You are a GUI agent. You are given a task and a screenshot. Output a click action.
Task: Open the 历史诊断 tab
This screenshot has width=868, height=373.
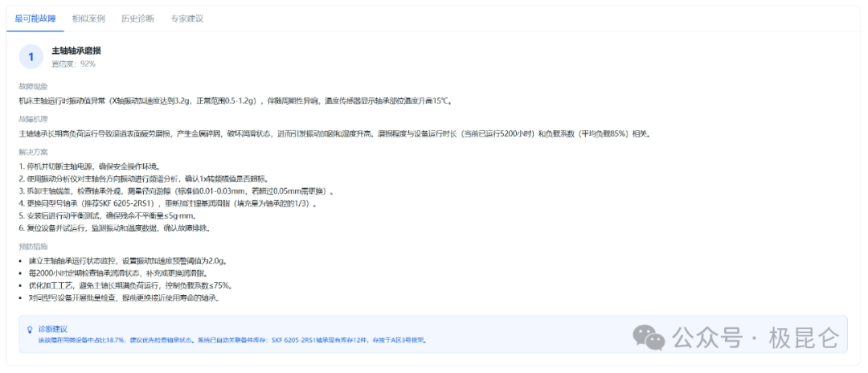(138, 18)
